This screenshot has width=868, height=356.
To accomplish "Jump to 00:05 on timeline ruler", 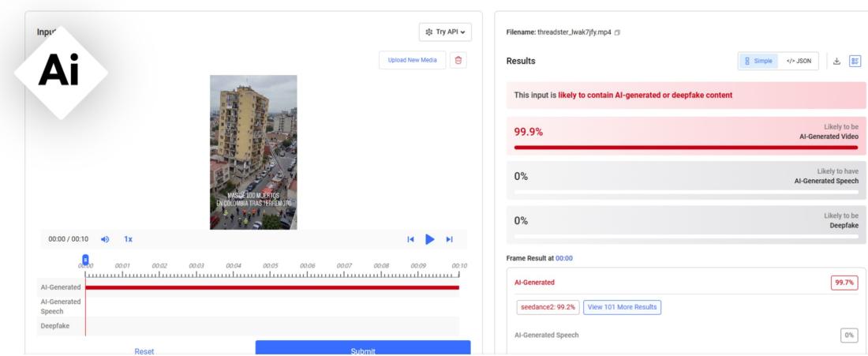I will click(270, 266).
